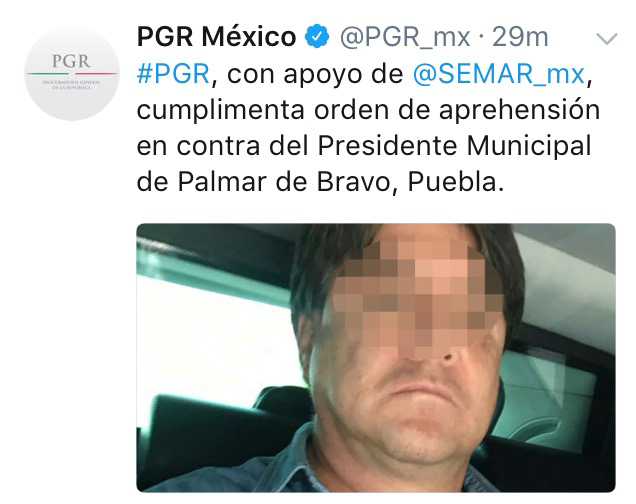Open the 29m tweet timestamp
Screen dimensions: 636x504
tap(520, 37)
